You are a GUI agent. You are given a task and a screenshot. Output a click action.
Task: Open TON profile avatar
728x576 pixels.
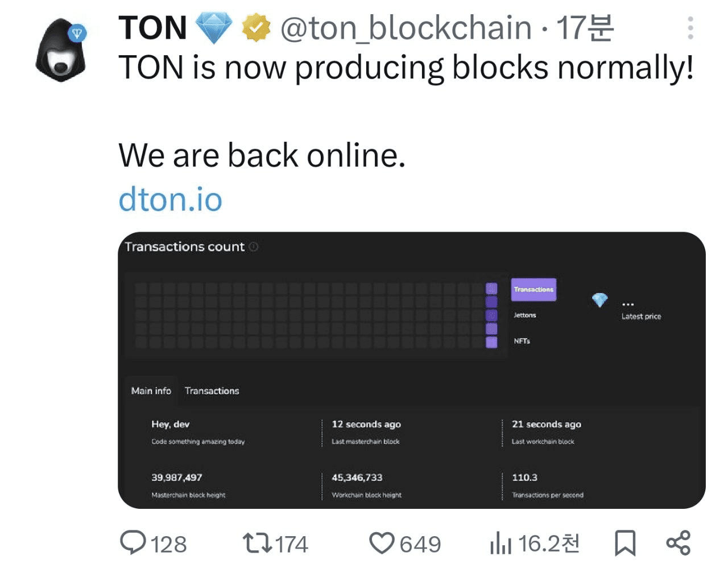(x=61, y=50)
